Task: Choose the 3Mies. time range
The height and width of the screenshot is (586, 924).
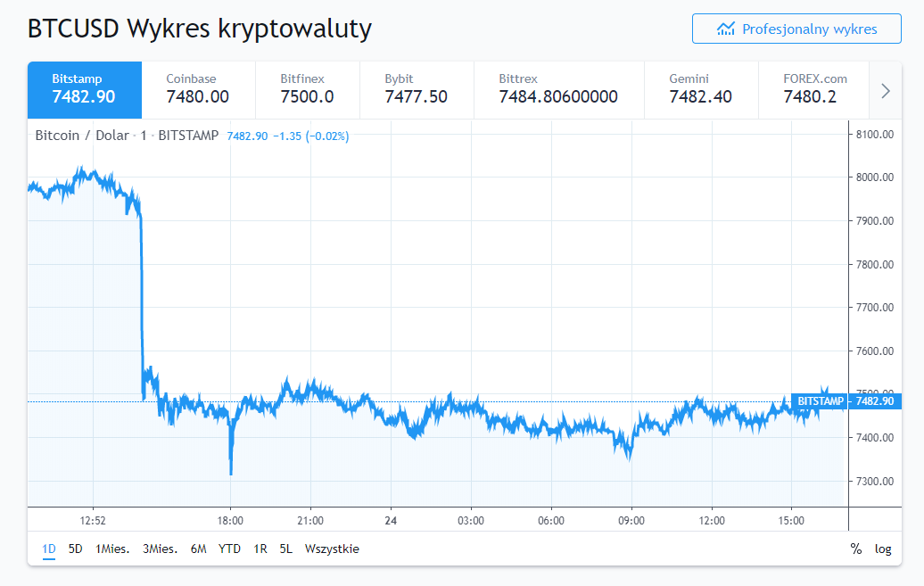Action: click(161, 549)
